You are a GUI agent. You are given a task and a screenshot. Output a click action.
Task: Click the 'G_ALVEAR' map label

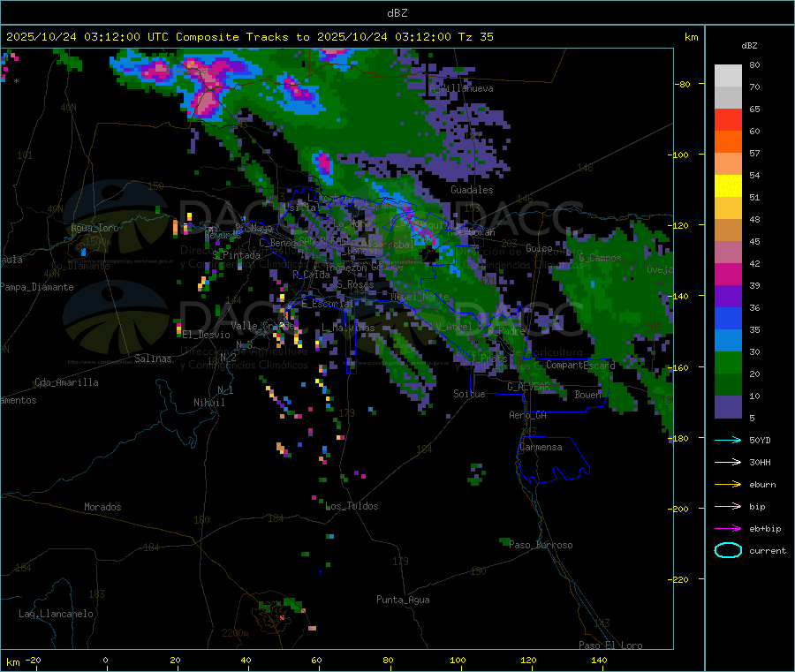[528, 387]
